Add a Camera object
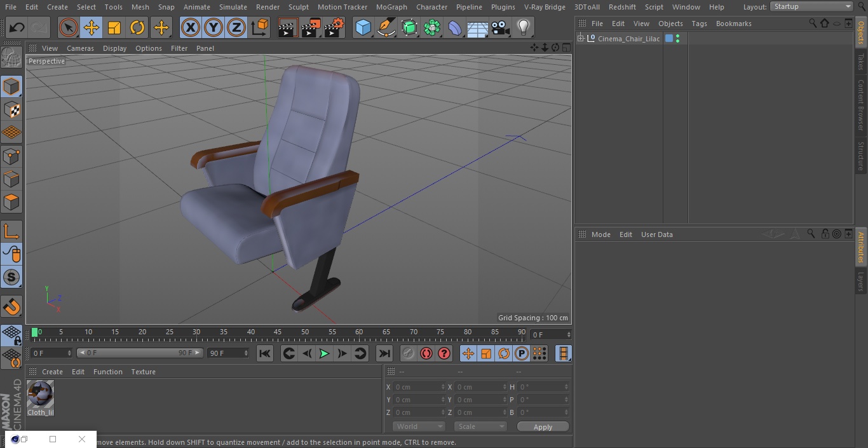868x448 pixels. tap(500, 27)
